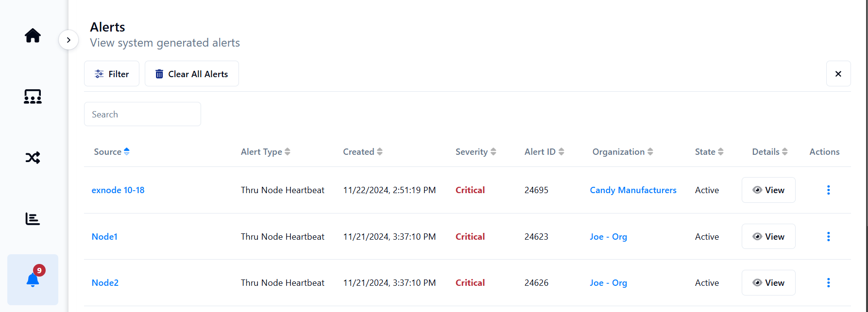Open the nodes group sidebar icon
The height and width of the screenshot is (312, 868).
click(33, 97)
